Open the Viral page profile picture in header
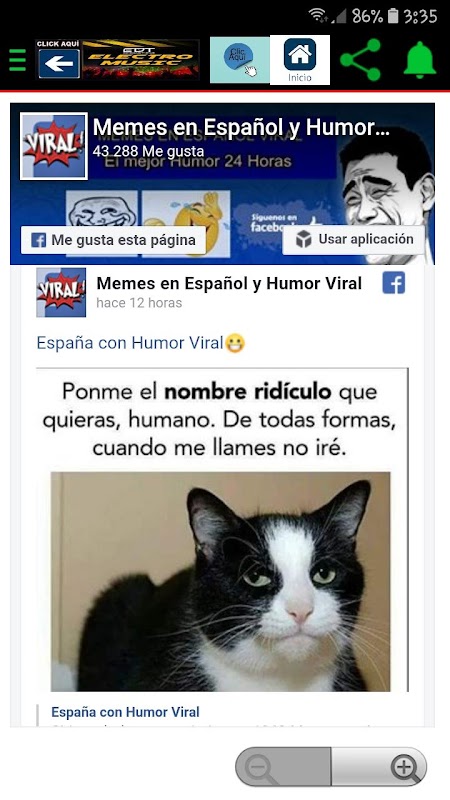The image size is (450, 800). click(x=54, y=146)
